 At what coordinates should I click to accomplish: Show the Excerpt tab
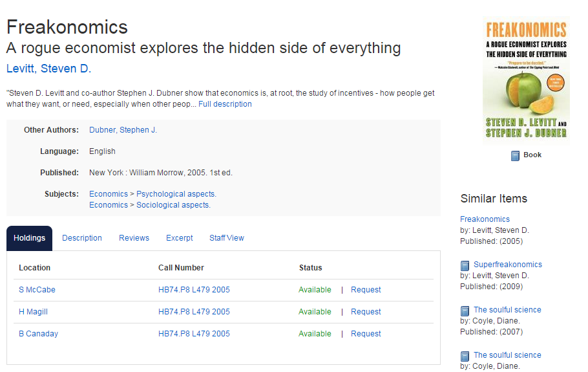pyautogui.click(x=179, y=238)
